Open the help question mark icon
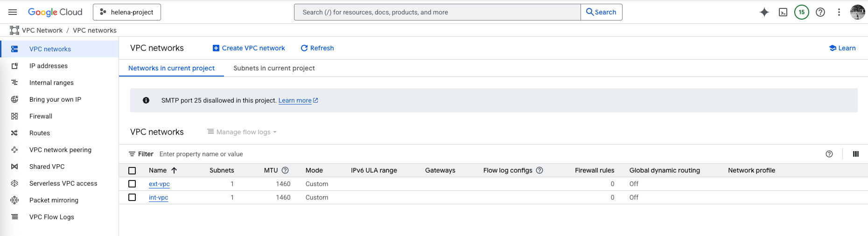 click(x=820, y=12)
